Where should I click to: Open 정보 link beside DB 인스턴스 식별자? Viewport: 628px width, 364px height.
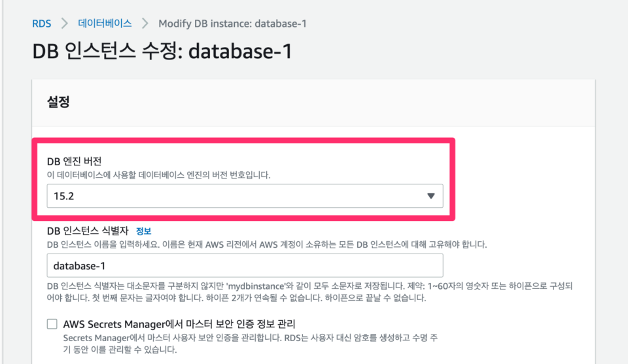(x=143, y=231)
